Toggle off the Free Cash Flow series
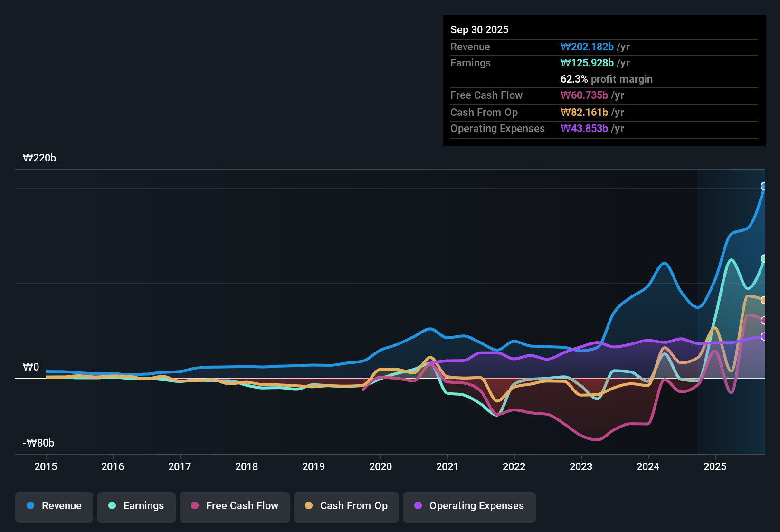Viewport: 780px width, 532px height. click(234, 506)
